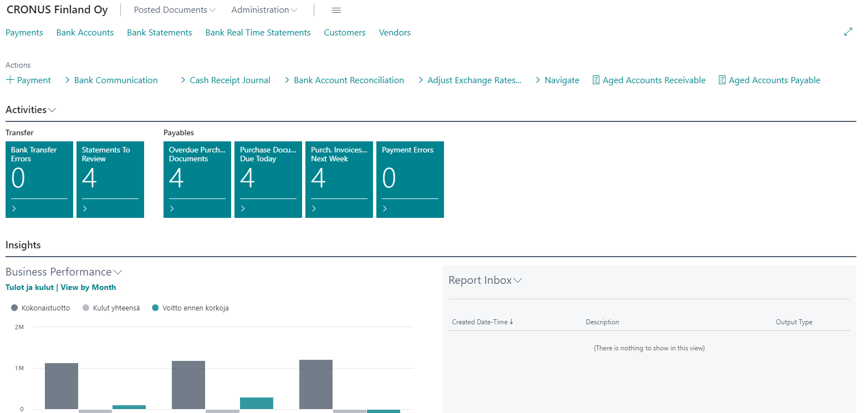Viewport: 868px width, 413px height.
Task: Open arrow on Purch. Invoices Next Week tile
Action: click(314, 208)
